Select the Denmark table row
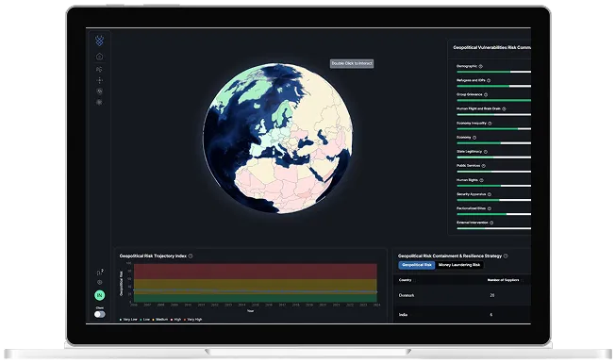Screen dimensions: 615x364 tap(462, 295)
